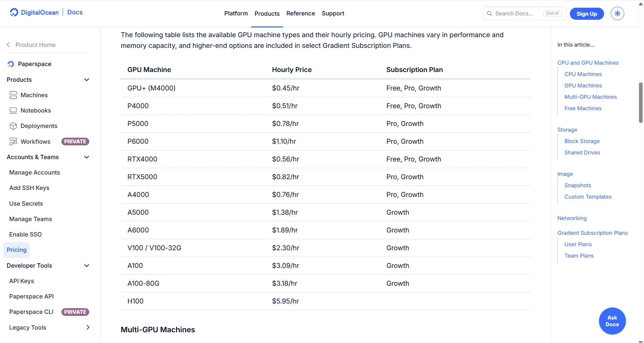Screen dimensions: 644x343
Task: Collapse the Products sidebar section
Action: (87, 80)
